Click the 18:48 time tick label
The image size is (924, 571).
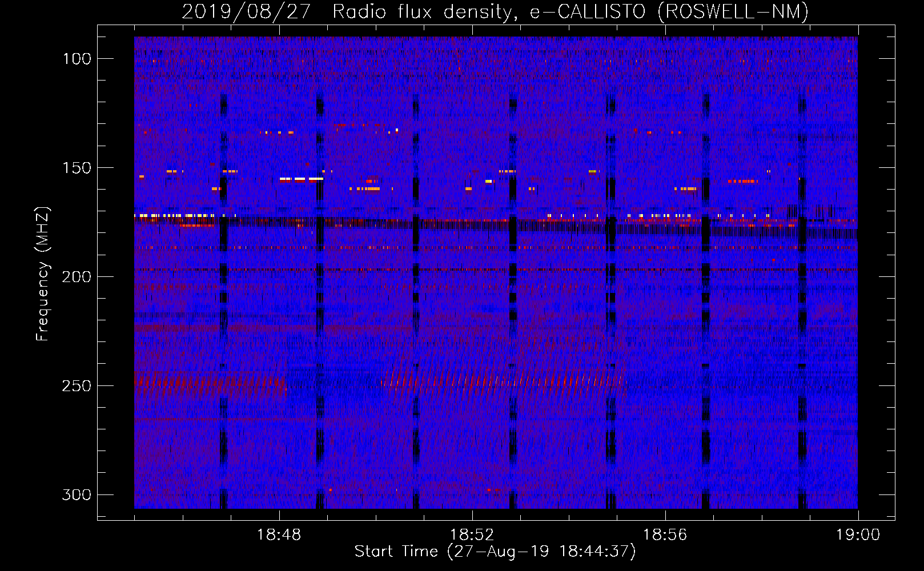[279, 535]
